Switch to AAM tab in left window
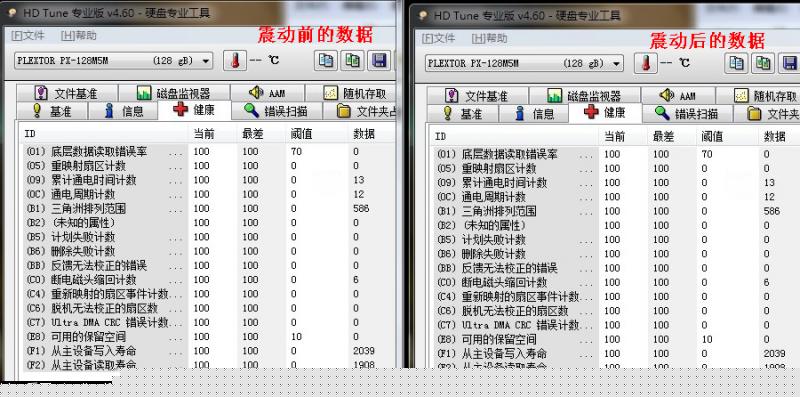Screen dimensions: 800x397 (267, 93)
